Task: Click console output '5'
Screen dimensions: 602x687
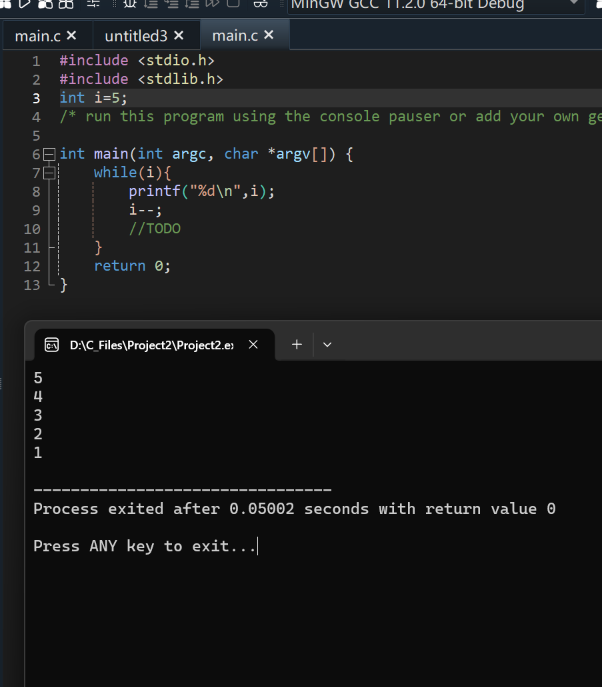Action: (38, 378)
